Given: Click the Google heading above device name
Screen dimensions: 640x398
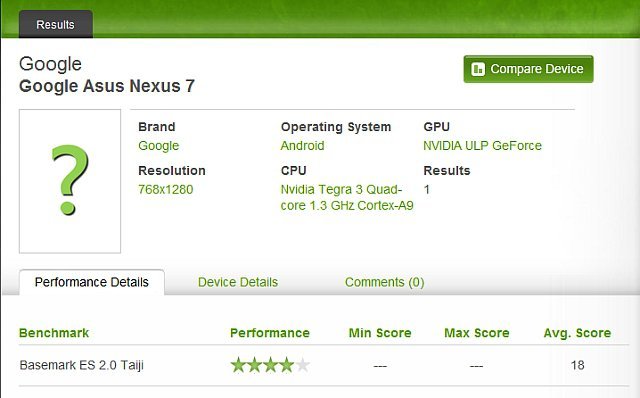Looking at the screenshot, I should 51,64.
